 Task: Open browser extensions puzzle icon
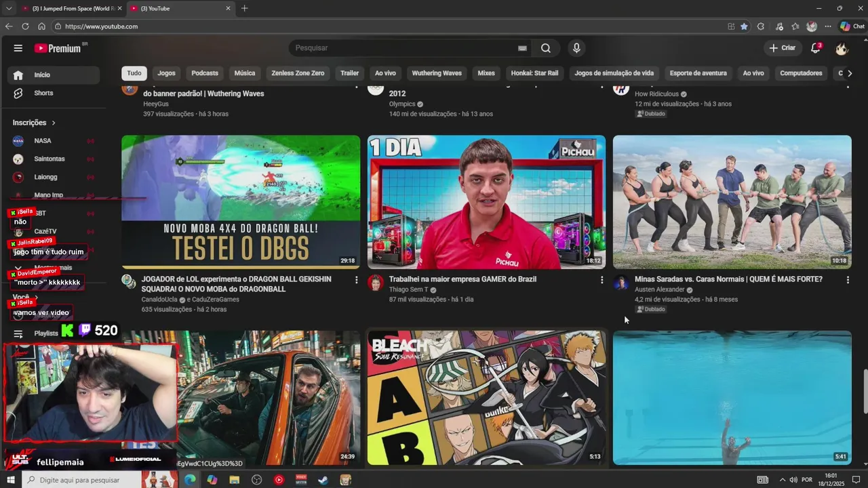[x=761, y=26]
